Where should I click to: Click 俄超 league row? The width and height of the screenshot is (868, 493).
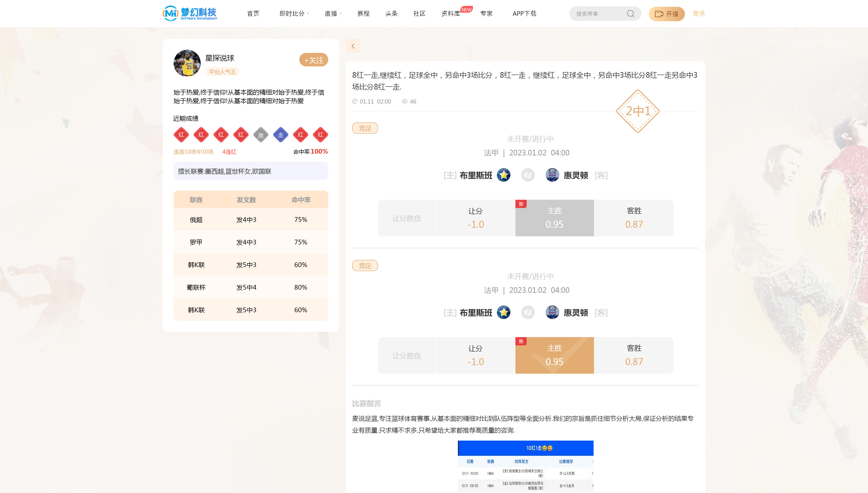click(x=251, y=219)
